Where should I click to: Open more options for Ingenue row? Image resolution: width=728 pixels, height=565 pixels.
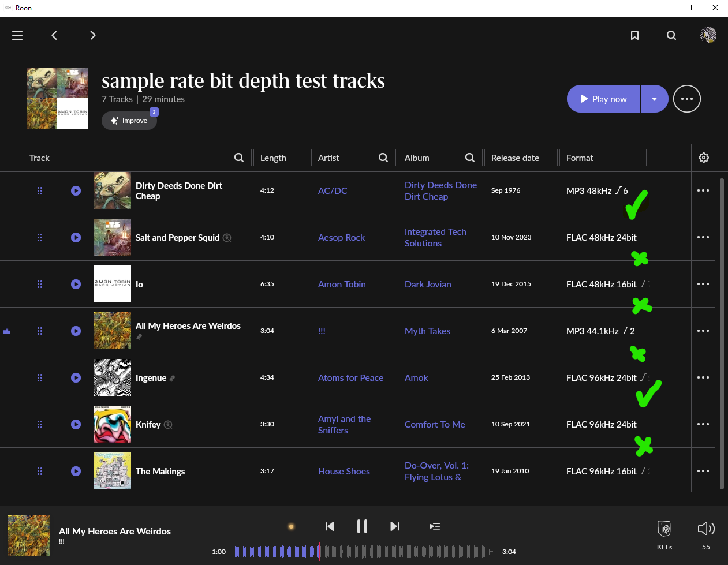pos(703,377)
